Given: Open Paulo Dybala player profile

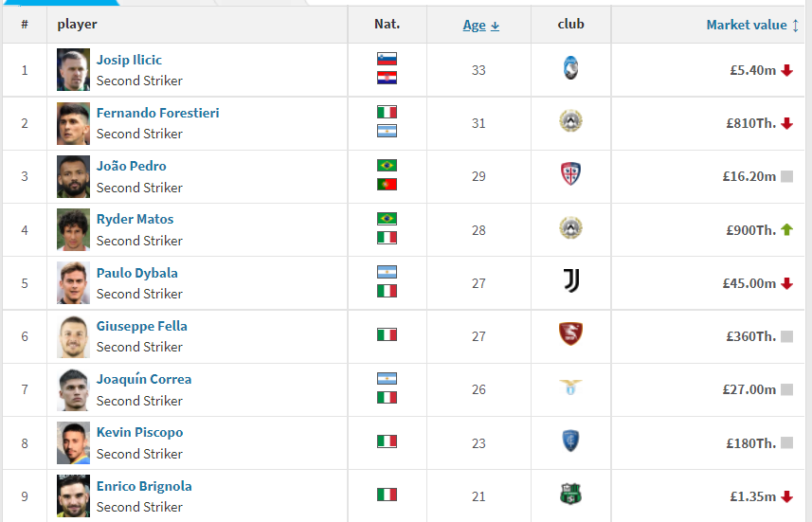Looking at the screenshot, I should [136, 273].
